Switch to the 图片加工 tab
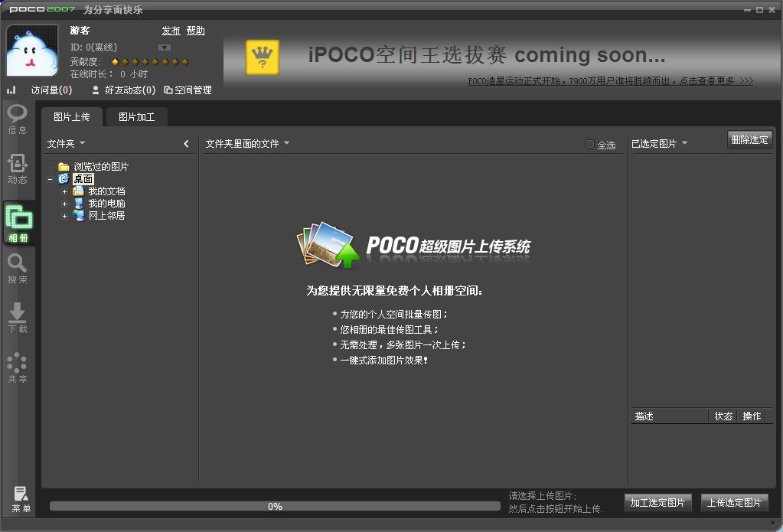The width and height of the screenshot is (783, 532). pos(136,117)
